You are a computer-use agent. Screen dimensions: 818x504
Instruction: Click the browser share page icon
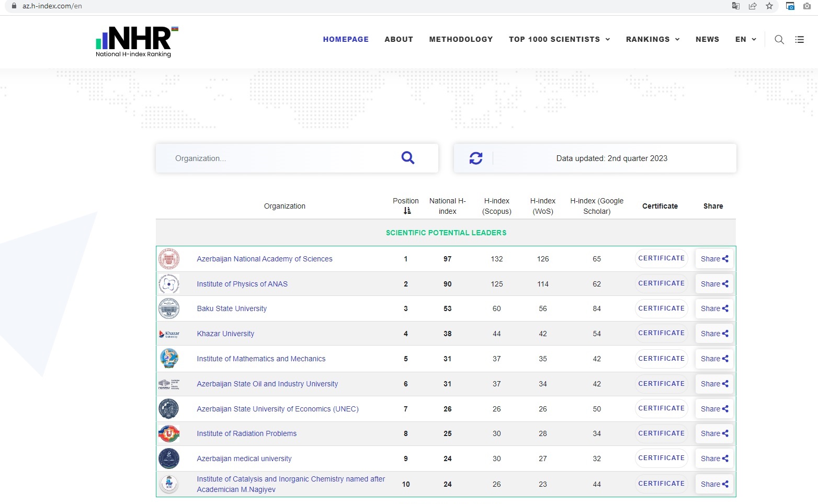(x=753, y=6)
